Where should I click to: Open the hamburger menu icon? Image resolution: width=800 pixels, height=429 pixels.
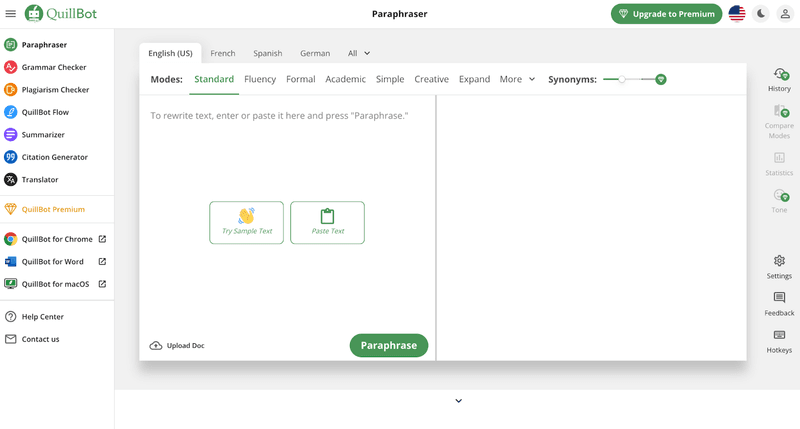pyautogui.click(x=11, y=14)
